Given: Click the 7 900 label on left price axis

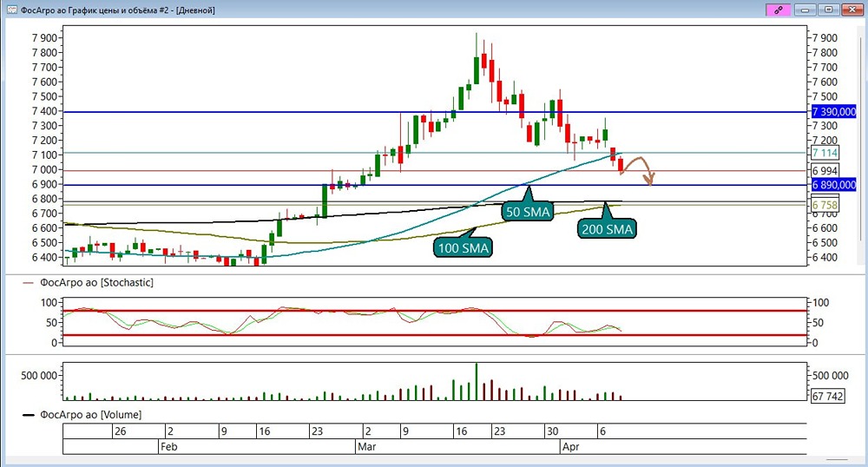Looking at the screenshot, I should [44, 38].
